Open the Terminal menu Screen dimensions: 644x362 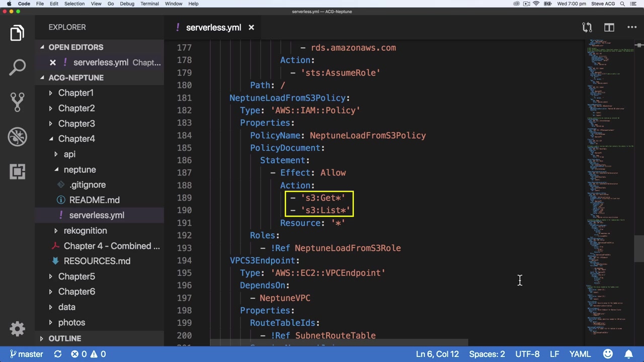click(149, 4)
